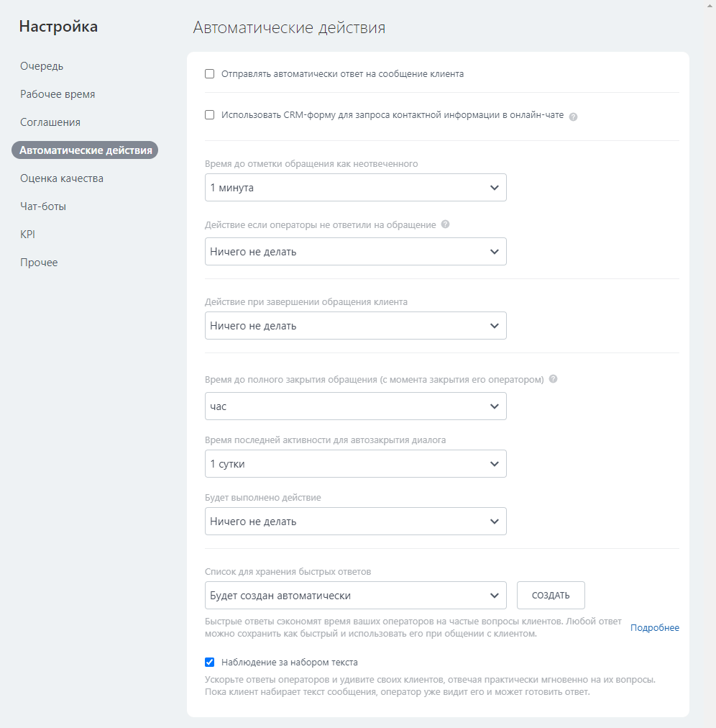The width and height of the screenshot is (716, 728).
Task: Select 'Чат-боты' in the sidebar
Action: pos(43,206)
